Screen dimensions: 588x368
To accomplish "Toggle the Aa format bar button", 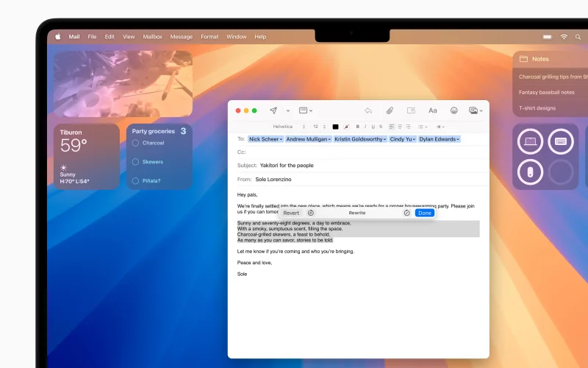I will pos(433,110).
